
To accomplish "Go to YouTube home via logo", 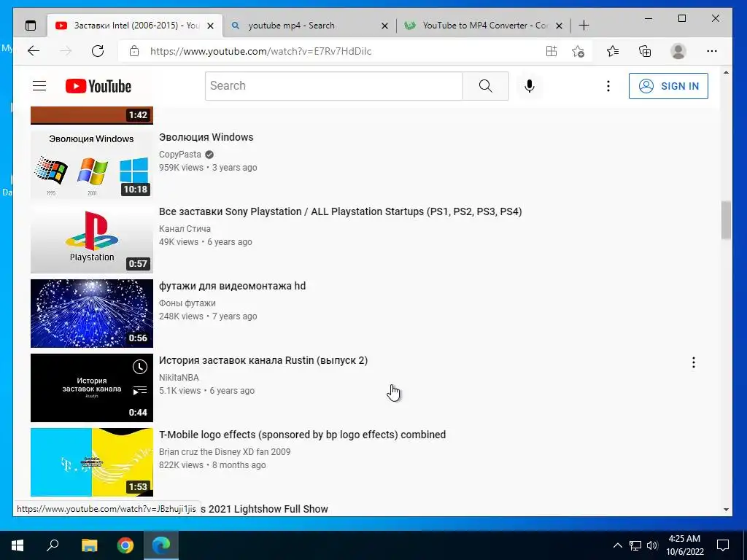I will pyautogui.click(x=98, y=86).
